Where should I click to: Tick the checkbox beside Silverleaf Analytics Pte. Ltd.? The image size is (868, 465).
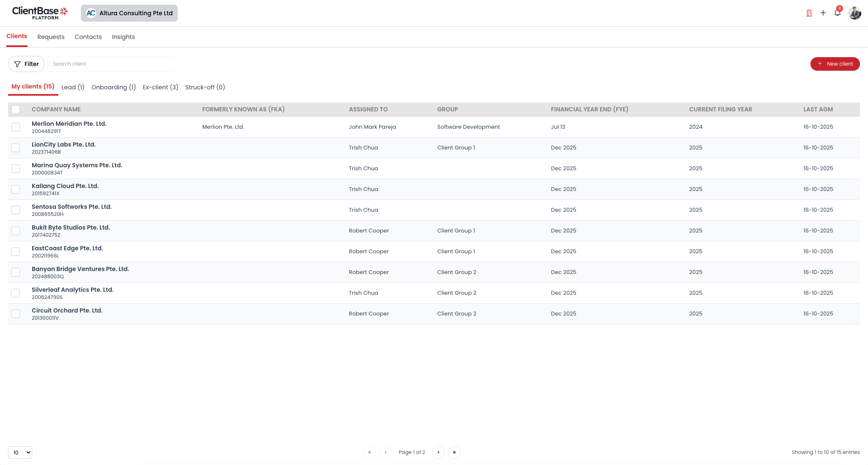pos(16,293)
